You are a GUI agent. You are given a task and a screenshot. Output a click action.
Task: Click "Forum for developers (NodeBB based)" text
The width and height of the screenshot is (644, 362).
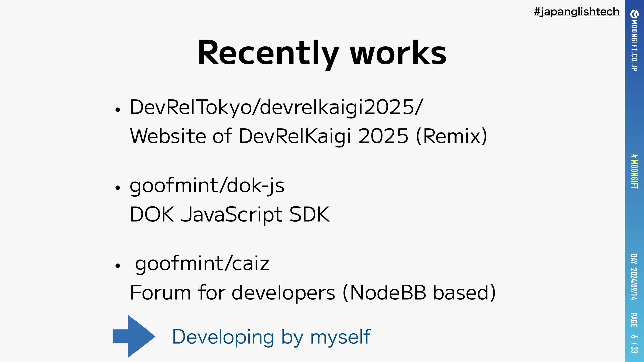click(x=313, y=293)
